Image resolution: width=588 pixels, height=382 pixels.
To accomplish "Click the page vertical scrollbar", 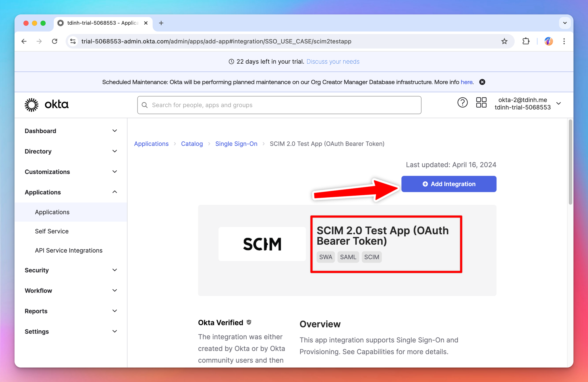I will click(570, 162).
